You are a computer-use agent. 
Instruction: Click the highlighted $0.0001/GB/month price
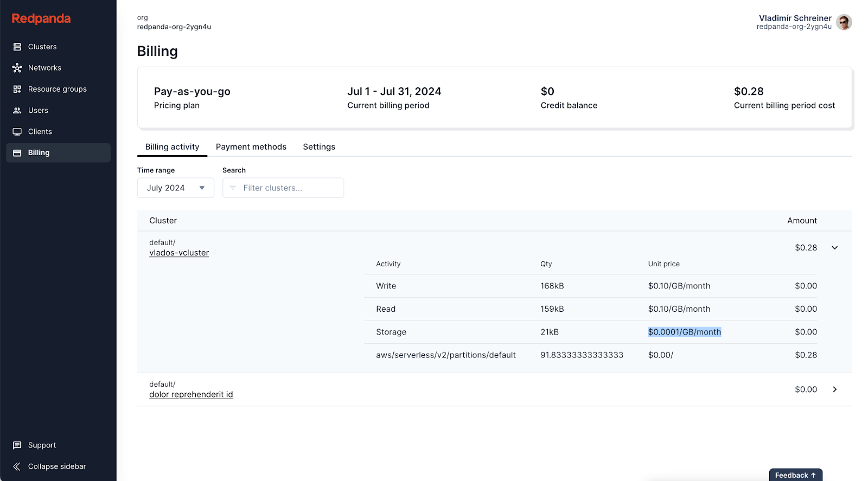tap(685, 332)
